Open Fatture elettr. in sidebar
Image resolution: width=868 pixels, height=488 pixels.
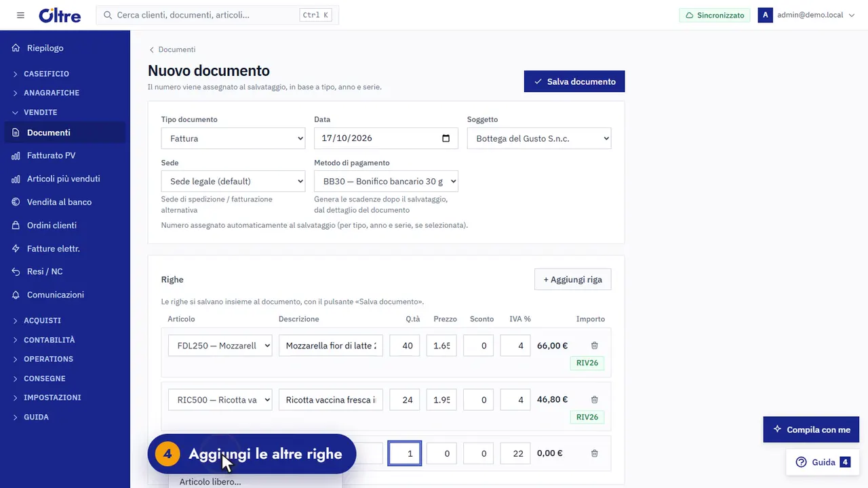click(65, 249)
